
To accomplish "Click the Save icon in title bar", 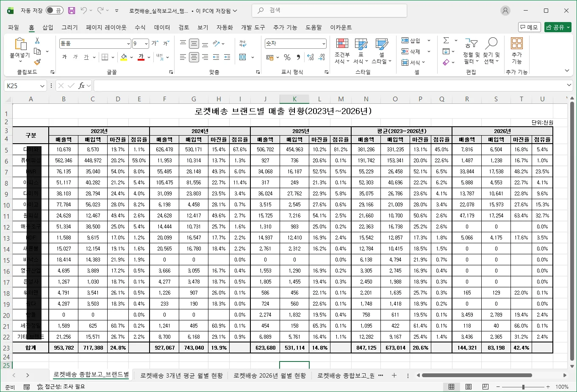I will point(72,11).
